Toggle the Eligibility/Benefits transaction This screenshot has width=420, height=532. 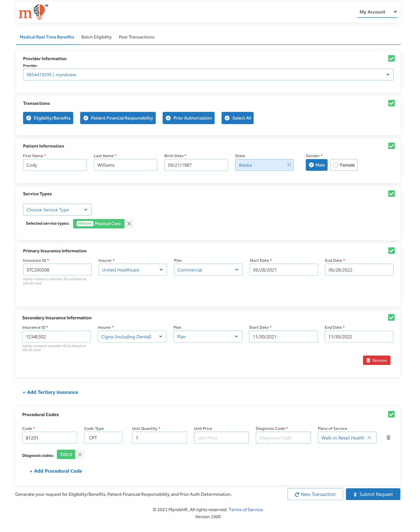click(x=48, y=118)
